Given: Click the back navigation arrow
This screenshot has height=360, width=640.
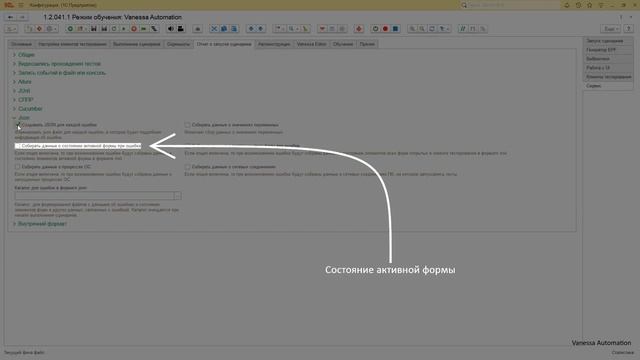Looking at the screenshot, I should (11, 17).
